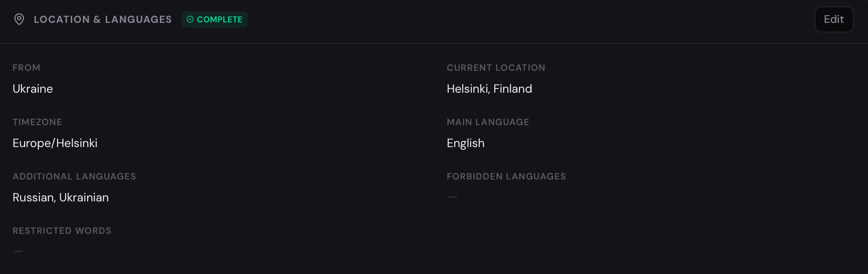This screenshot has width=868, height=274.
Task: Click the Europe/Helsinki timezone value
Action: point(55,143)
